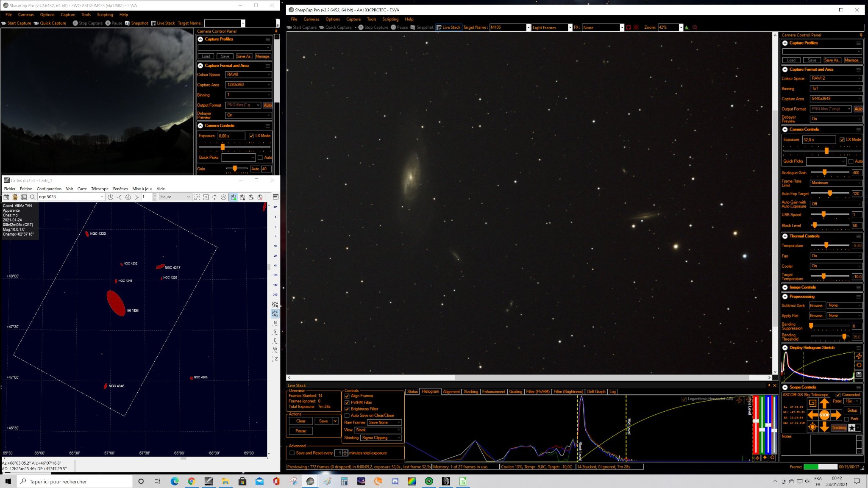Viewport: 868px width, 488px height.
Task: Click the Manage button in AA183CPROTEC Capture Profiles
Action: tap(852, 60)
